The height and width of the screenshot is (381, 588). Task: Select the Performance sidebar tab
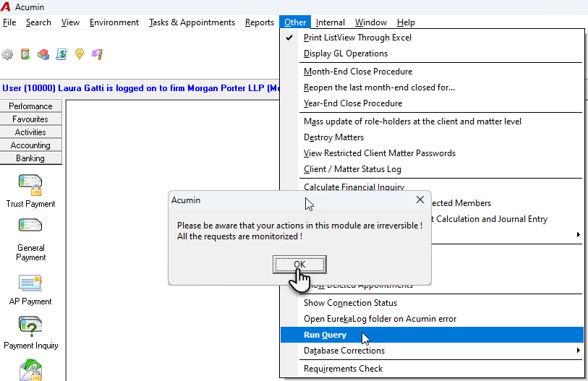pos(31,106)
